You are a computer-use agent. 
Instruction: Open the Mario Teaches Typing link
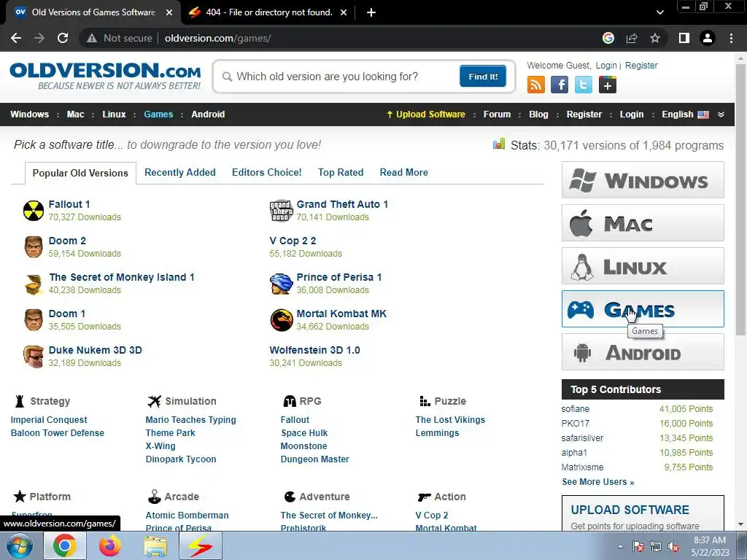coord(190,419)
